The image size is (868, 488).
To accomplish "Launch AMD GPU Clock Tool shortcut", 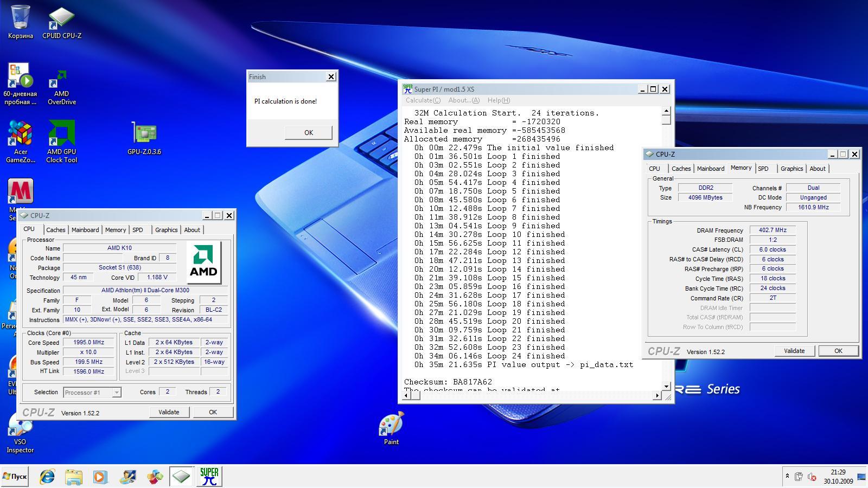I will pos(62,142).
